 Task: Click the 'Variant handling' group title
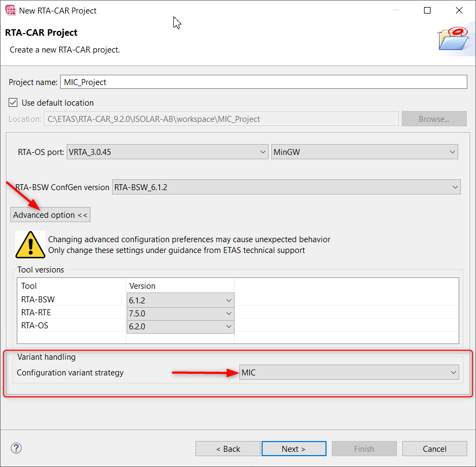point(47,357)
